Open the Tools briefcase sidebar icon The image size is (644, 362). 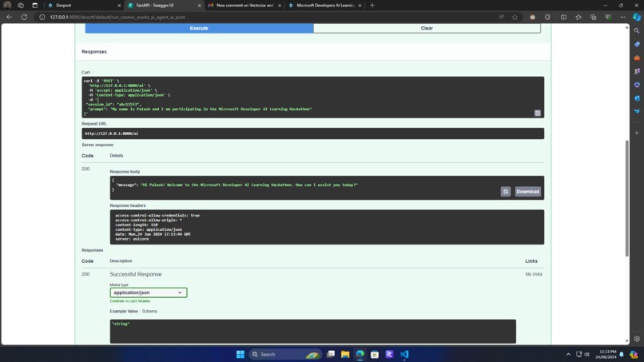[x=637, y=58]
